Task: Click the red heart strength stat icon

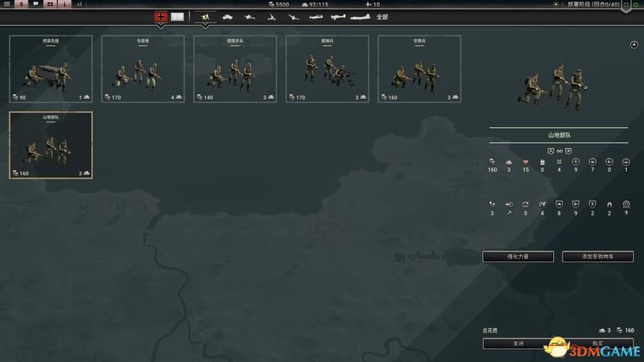Action: coord(526,162)
